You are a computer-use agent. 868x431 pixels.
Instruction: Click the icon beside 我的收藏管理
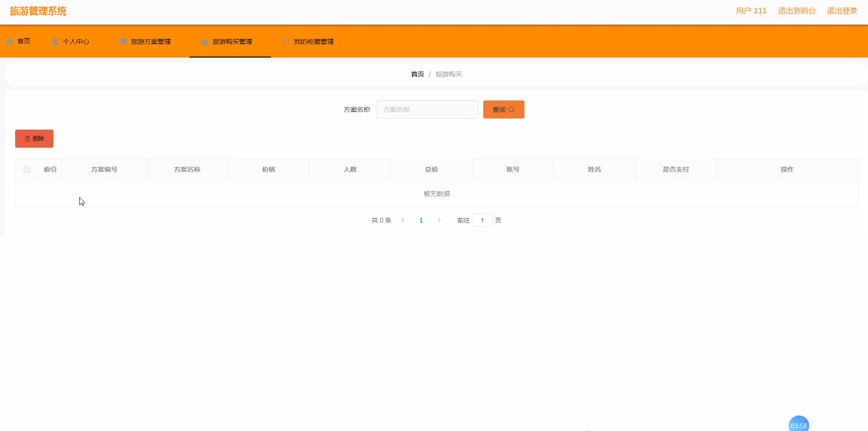pyautogui.click(x=286, y=42)
